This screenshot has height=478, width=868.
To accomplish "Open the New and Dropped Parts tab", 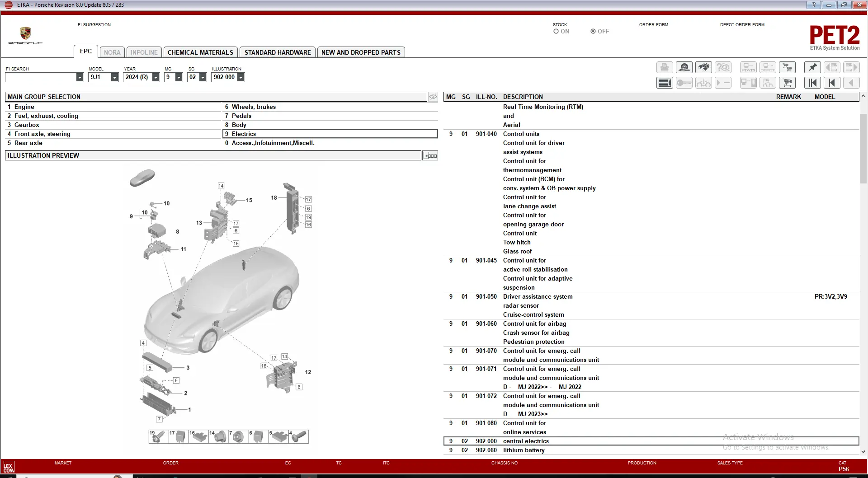I will pyautogui.click(x=361, y=52).
